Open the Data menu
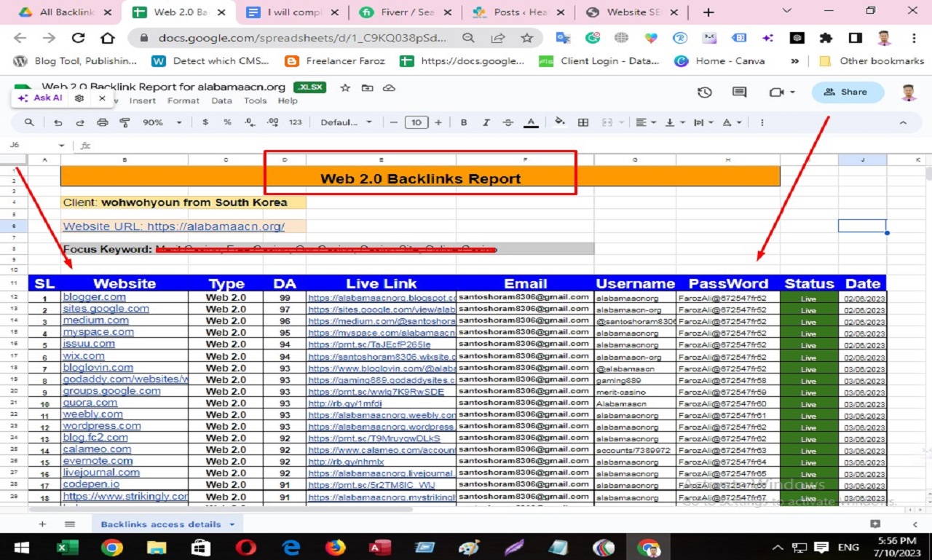The height and width of the screenshot is (560, 932). (x=221, y=100)
